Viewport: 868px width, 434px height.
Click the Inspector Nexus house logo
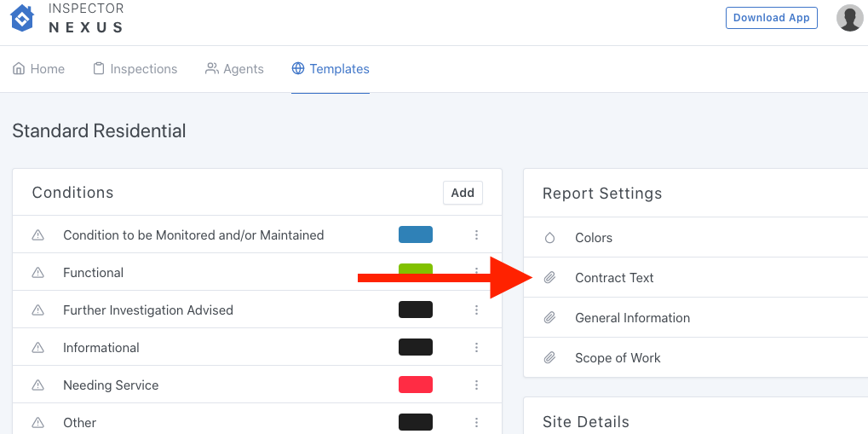coord(21,18)
